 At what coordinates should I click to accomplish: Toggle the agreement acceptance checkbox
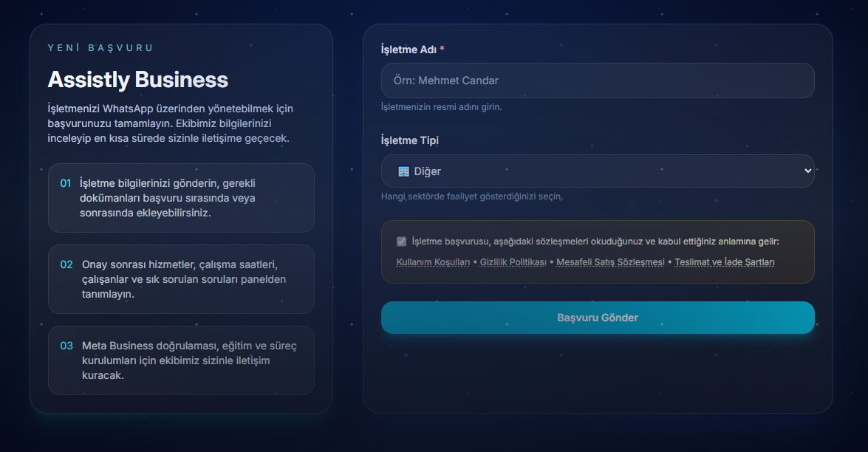[401, 242]
